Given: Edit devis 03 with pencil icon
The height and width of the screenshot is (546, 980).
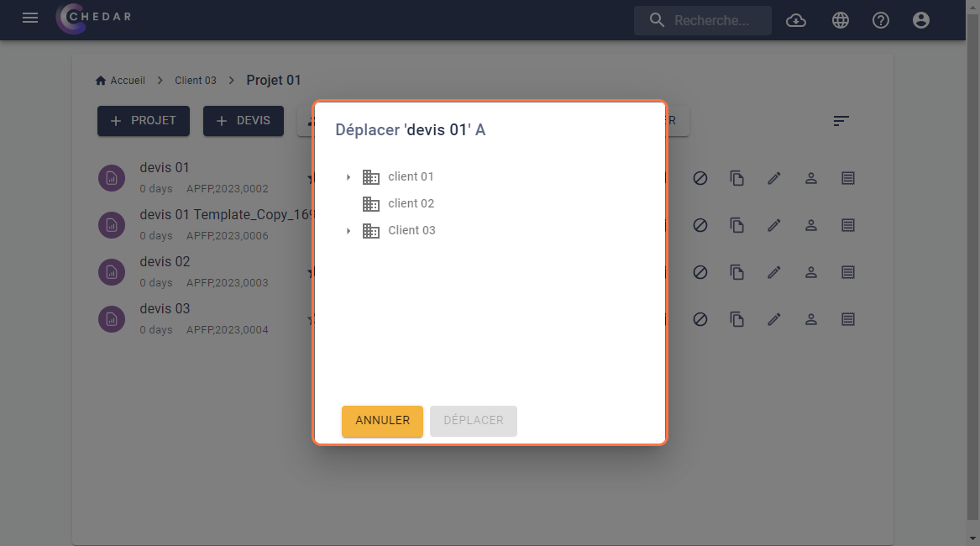Looking at the screenshot, I should (x=773, y=319).
